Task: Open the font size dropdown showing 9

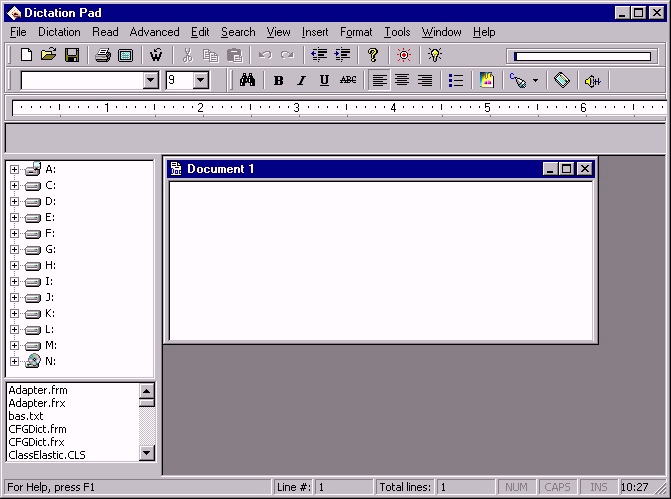Action: 200,80
